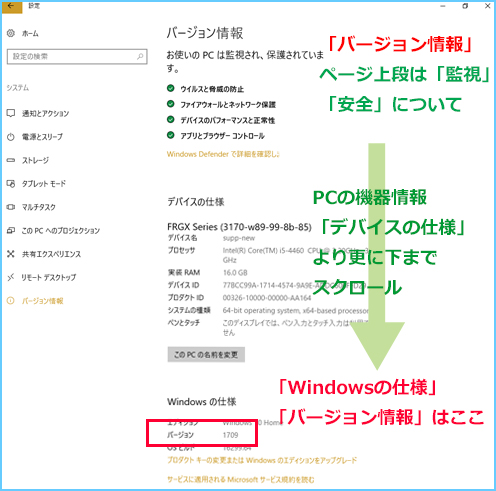Screen dimensions: 496x491
Task: Open Windows Defender で詳細を確認 link
Action: click(x=223, y=154)
